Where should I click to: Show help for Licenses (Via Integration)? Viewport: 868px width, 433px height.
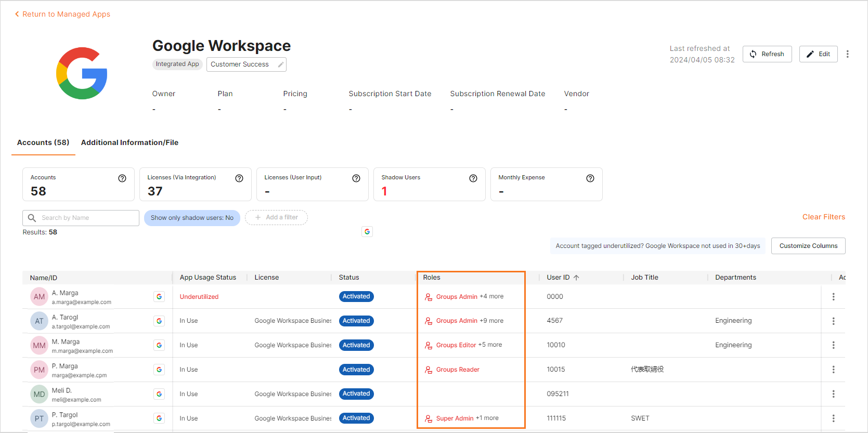[239, 178]
